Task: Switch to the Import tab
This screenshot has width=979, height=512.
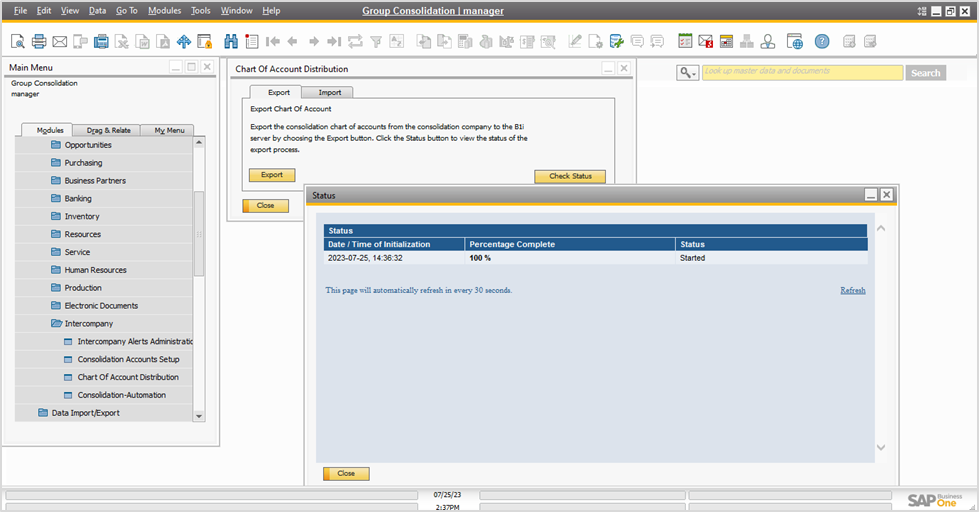Action: pos(329,93)
